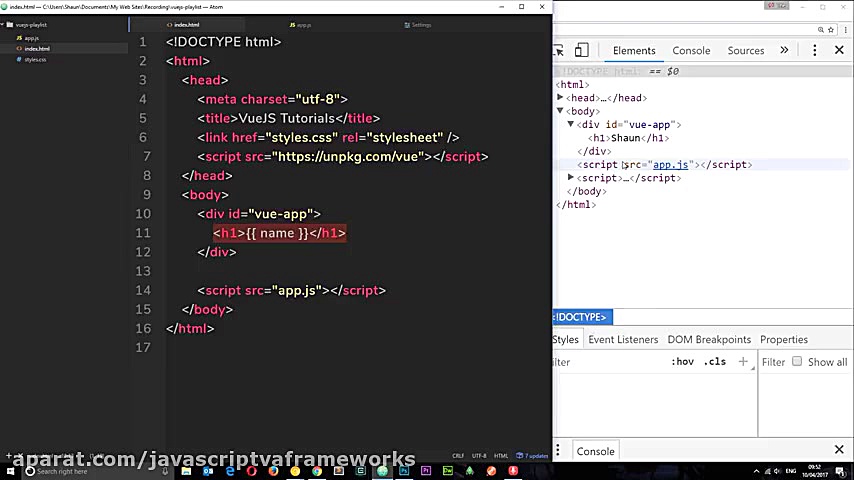The height and width of the screenshot is (480, 854).
Task: Open the Chrome three-dot menu
Action: pyautogui.click(x=845, y=30)
